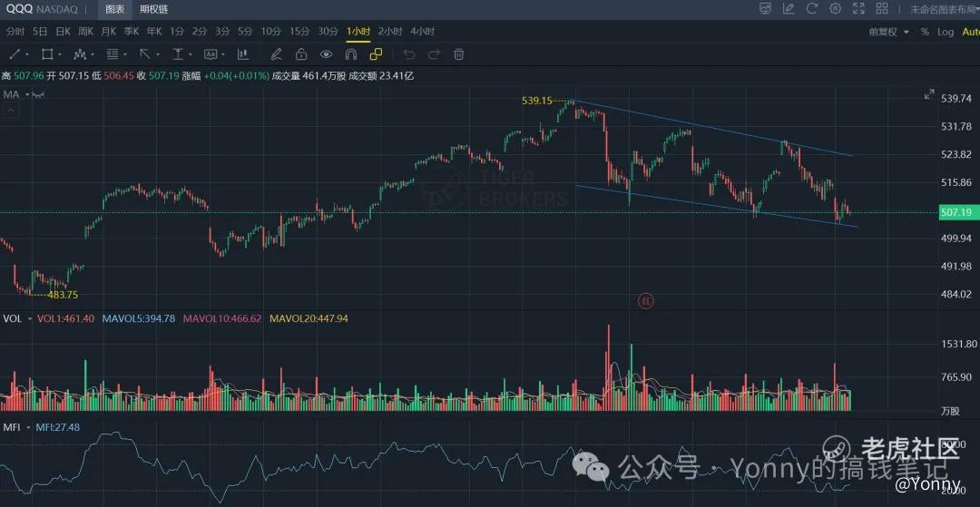Image resolution: width=980 pixels, height=507 pixels.
Task: Click the MFI indicator label
Action: point(11,427)
